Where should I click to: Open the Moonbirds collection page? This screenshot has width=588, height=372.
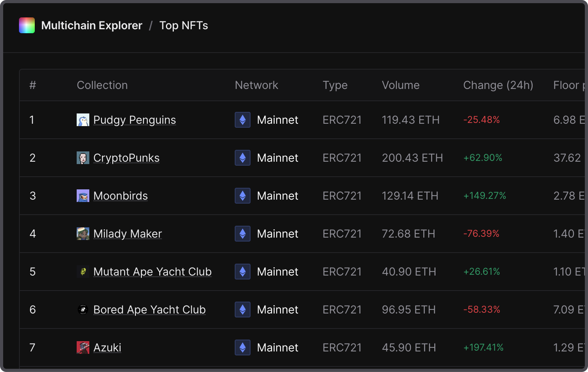[121, 196]
